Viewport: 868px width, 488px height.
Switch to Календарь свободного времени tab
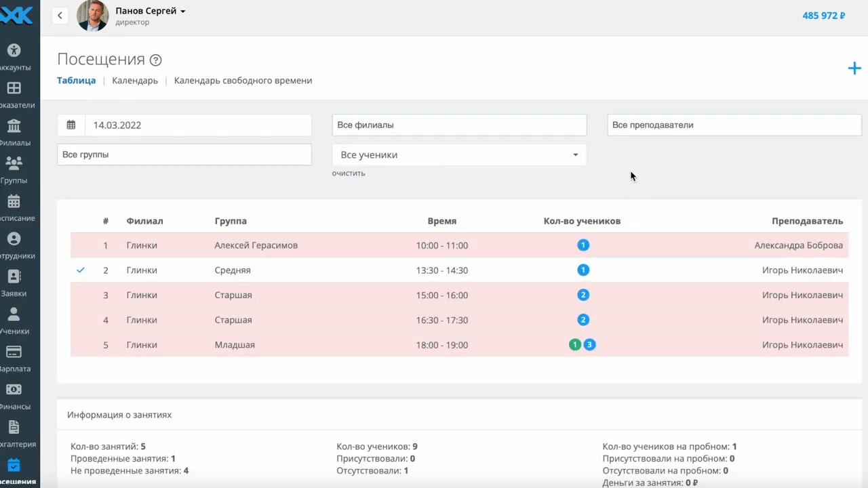[243, 80]
